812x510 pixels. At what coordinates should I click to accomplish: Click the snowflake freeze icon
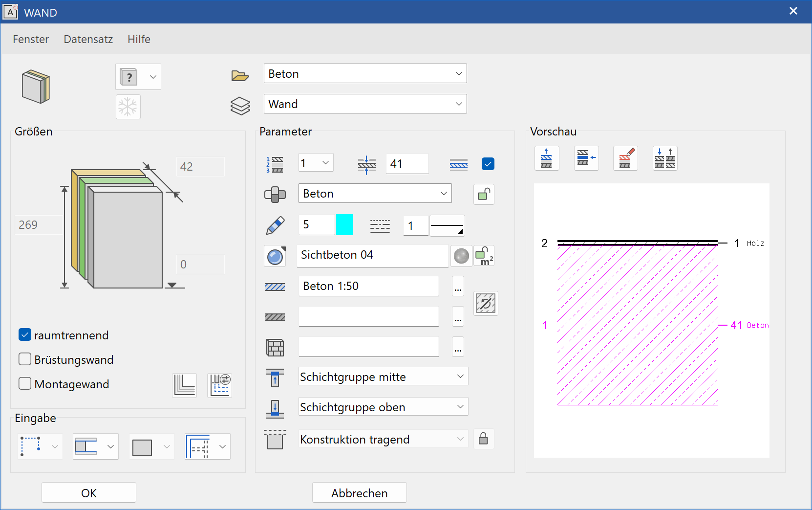(128, 107)
